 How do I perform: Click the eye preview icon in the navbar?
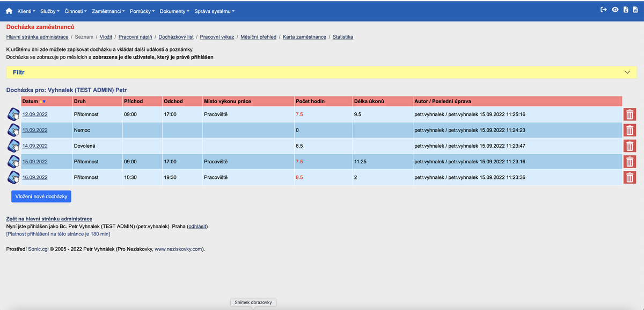[x=616, y=10]
